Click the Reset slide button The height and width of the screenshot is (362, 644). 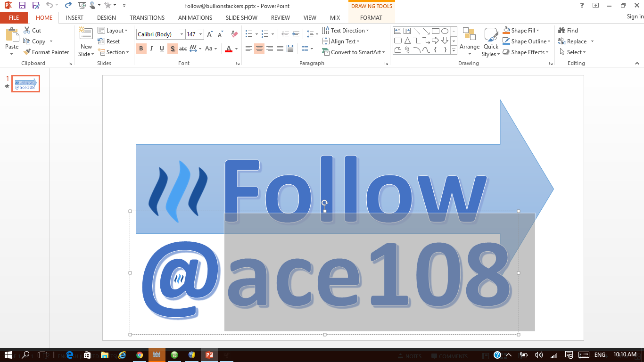(x=109, y=41)
